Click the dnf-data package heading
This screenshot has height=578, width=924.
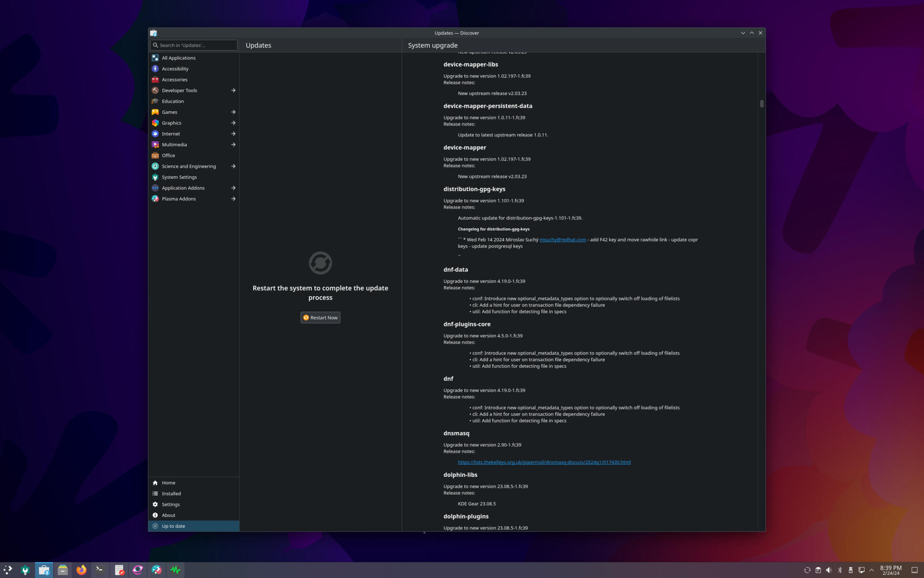[455, 270]
